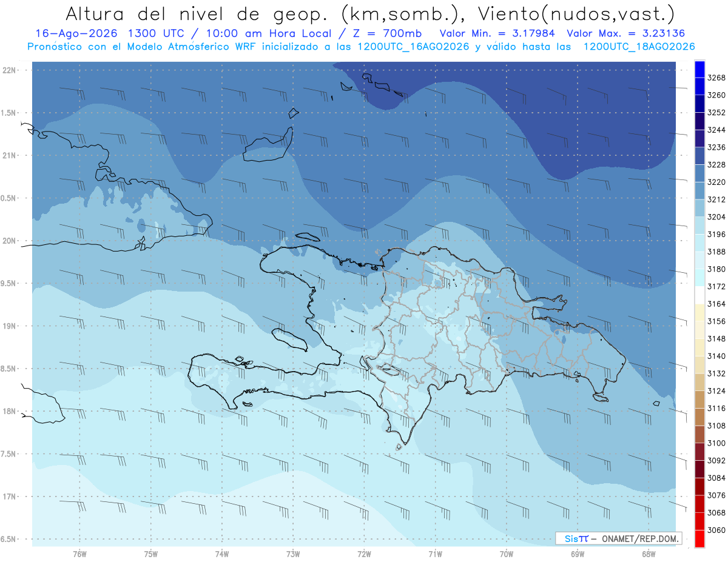Pick the legend swatch between 3124 and 3116
Screen dimensions: 728x562
699,400
